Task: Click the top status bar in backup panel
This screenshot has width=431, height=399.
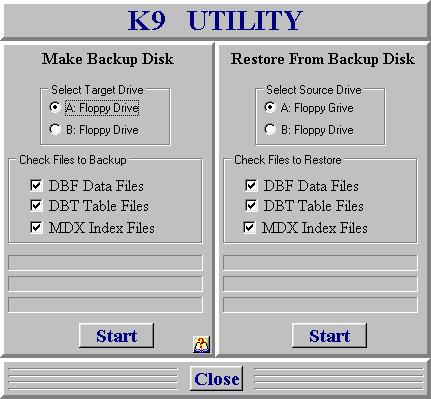Action: point(105,262)
